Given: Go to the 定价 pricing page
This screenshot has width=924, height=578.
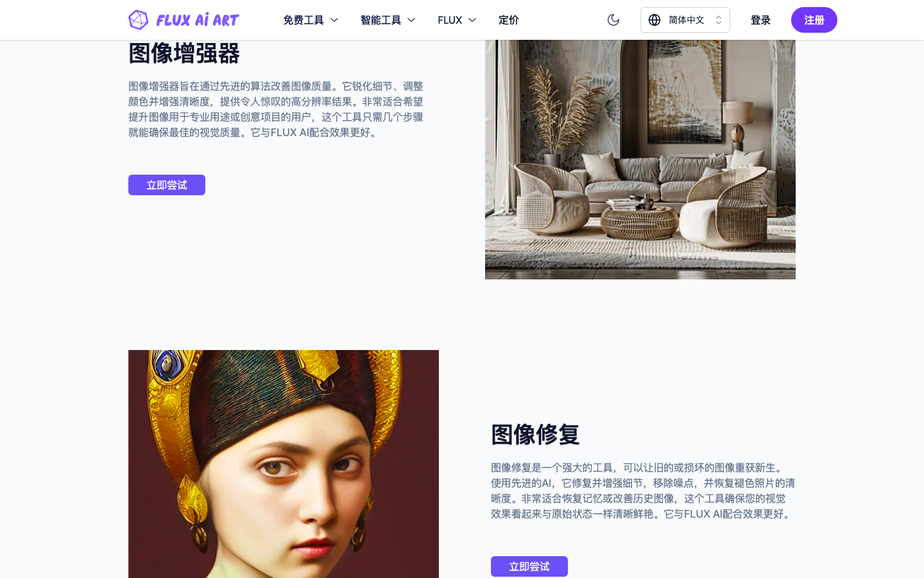Looking at the screenshot, I should tap(509, 20).
